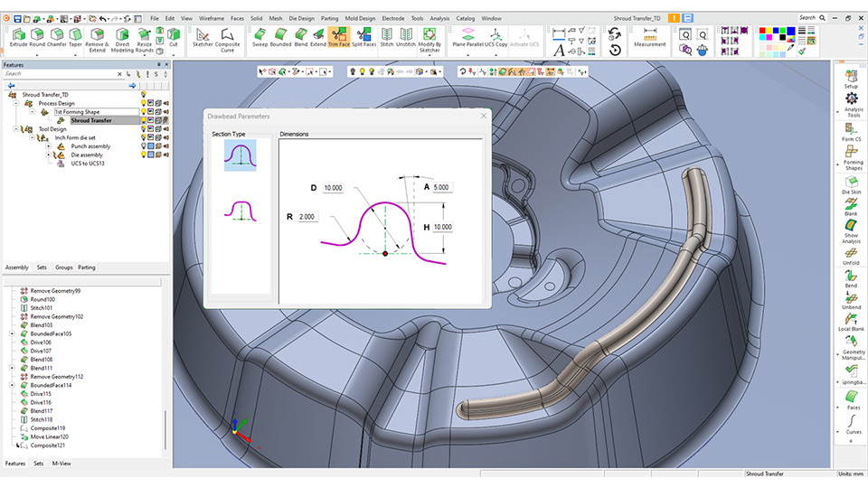This screenshot has height=488, width=868.
Task: Open the Electrode menu
Action: [393, 18]
